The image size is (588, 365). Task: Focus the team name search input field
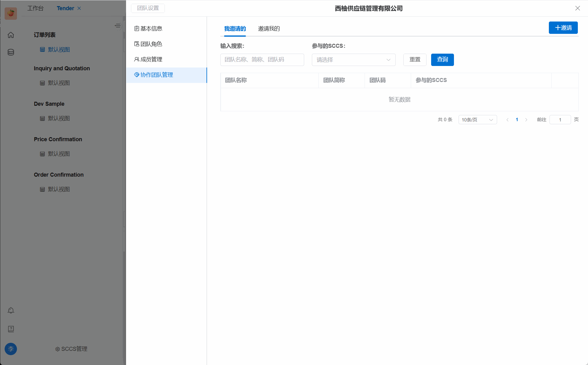(262, 60)
